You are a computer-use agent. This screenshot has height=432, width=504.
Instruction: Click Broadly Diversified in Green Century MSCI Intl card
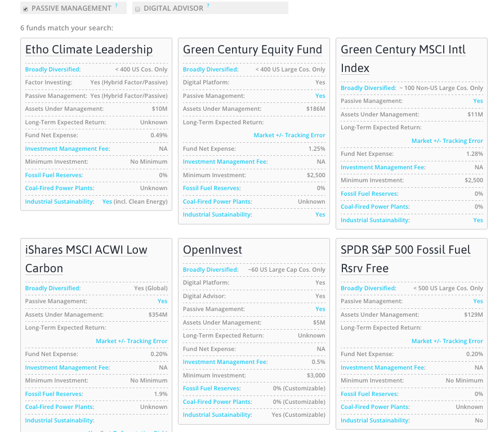click(369, 88)
